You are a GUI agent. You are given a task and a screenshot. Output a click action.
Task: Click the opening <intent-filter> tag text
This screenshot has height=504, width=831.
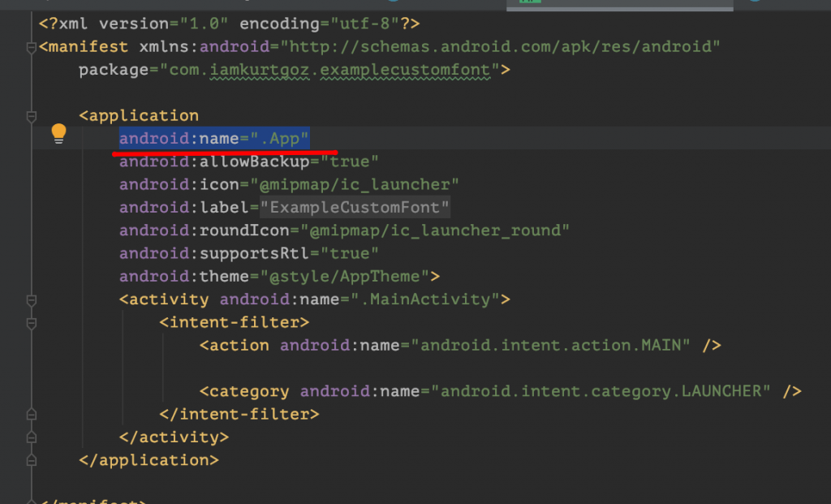(x=235, y=322)
